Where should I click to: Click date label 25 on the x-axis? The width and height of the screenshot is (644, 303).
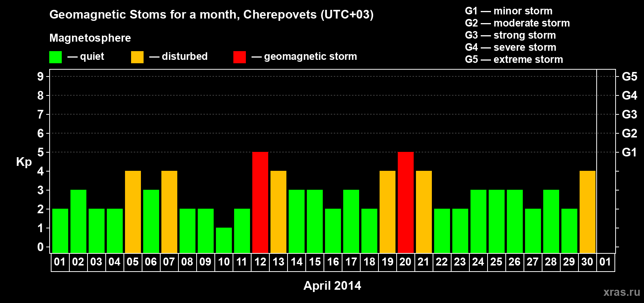[496, 262]
